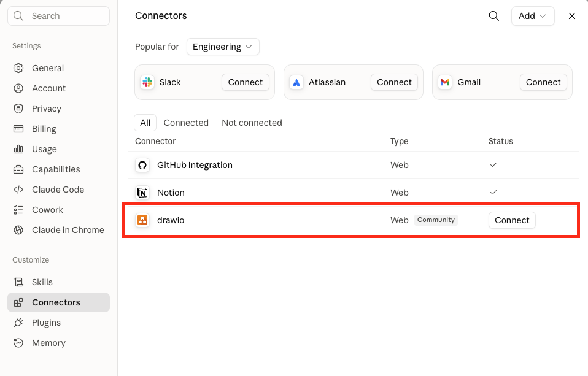
Task: Click the Web type for Notion
Action: click(400, 193)
